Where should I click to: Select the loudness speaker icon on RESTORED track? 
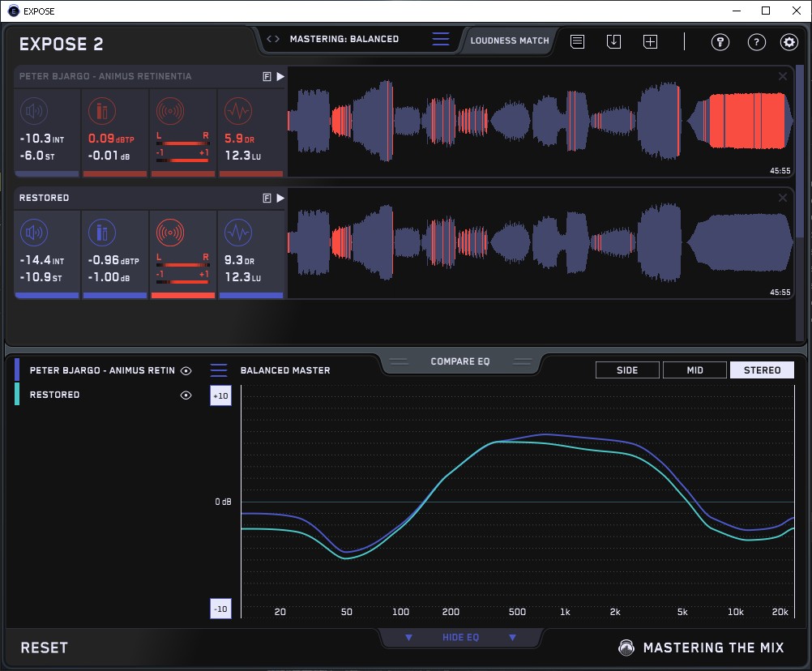34,233
